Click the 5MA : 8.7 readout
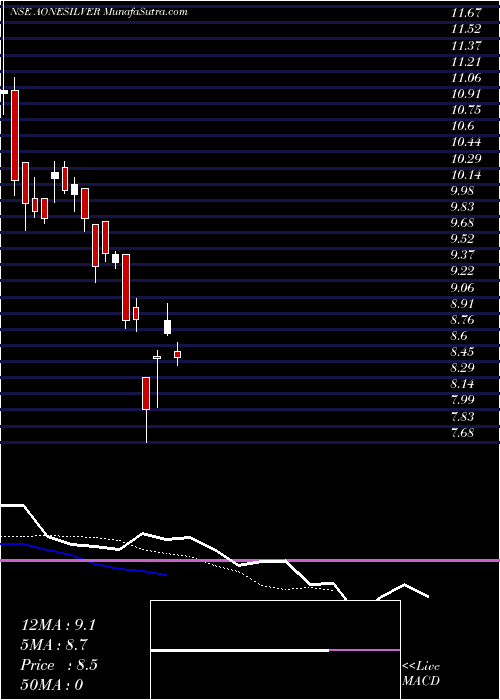 [54, 645]
